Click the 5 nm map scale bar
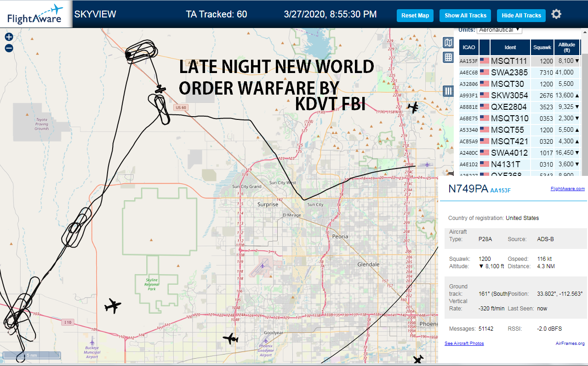The width and height of the screenshot is (588, 366). [31, 355]
